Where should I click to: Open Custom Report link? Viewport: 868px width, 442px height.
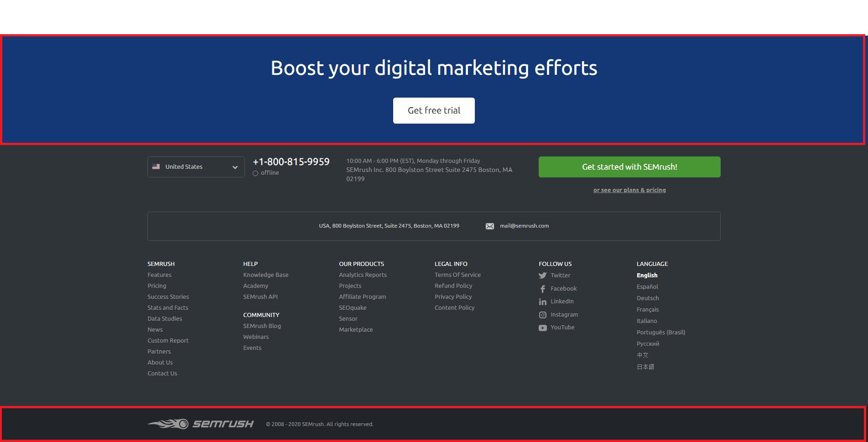click(168, 341)
